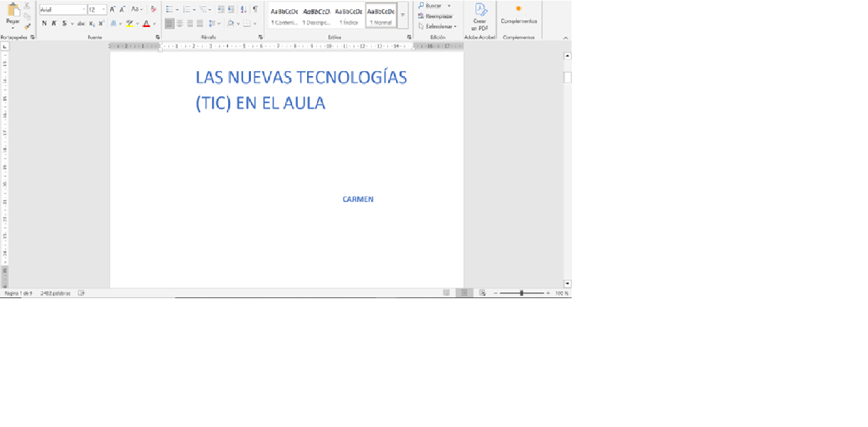Apply the Normal style from gallery
The height and width of the screenshot is (427, 868).
click(x=381, y=15)
